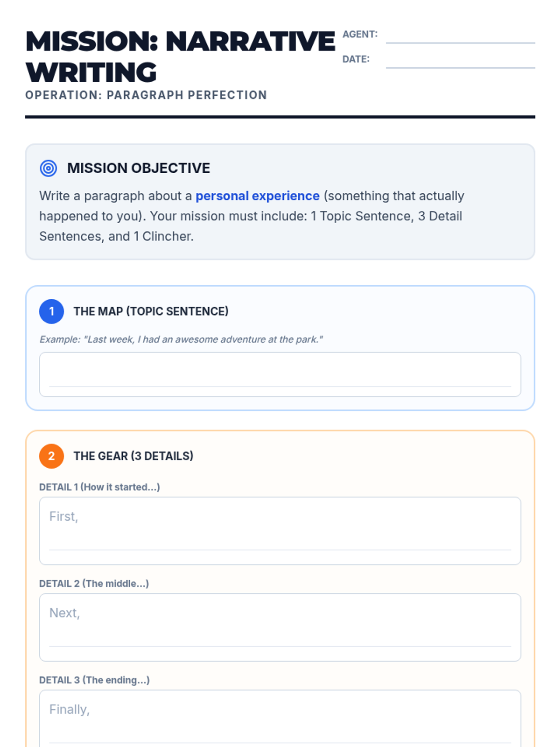Click the "Detail 3 (The ending...)" label
The image size is (560, 747).
(94, 680)
